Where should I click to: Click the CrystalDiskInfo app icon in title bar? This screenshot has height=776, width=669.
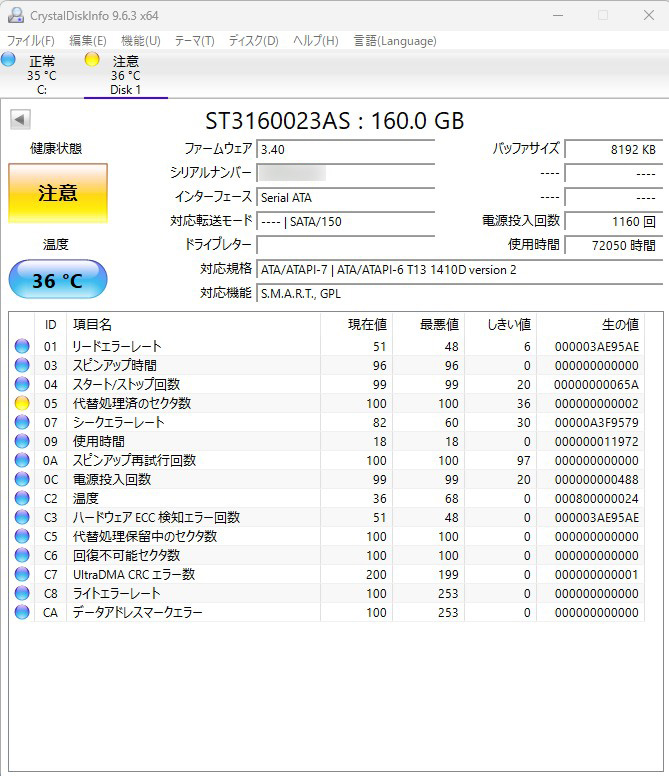[16, 15]
